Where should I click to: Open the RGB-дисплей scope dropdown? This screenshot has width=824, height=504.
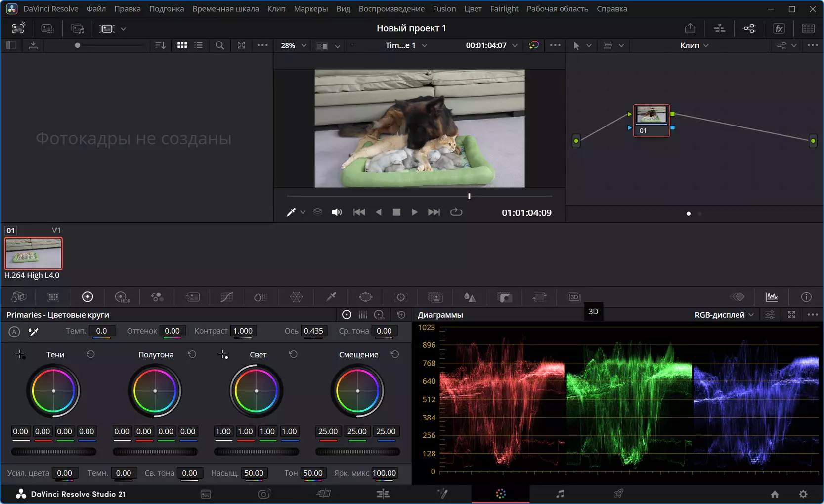pos(724,315)
